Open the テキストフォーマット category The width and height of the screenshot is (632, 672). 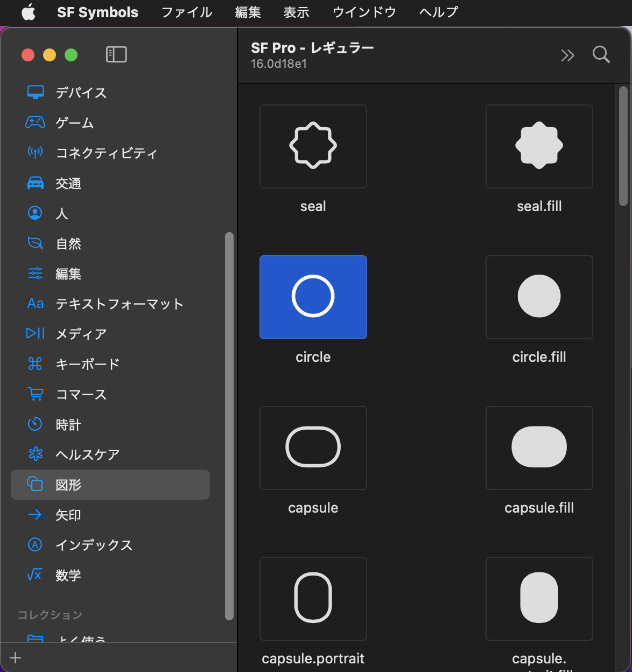pos(110,304)
